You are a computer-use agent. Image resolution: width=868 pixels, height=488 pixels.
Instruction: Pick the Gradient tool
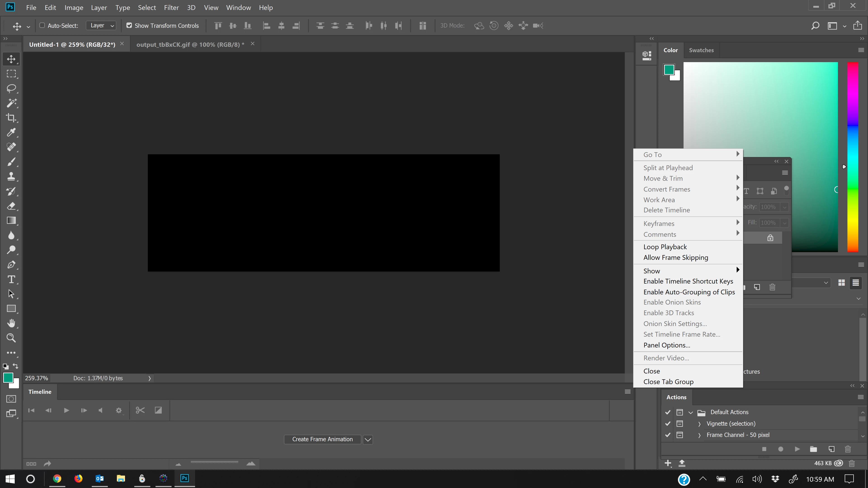(11, 221)
